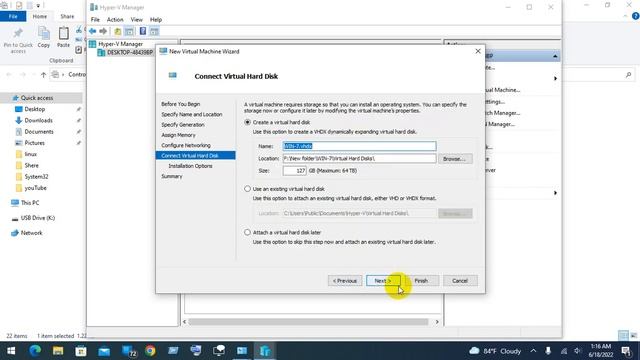640x360 pixels.
Task: Click Show/Hide console tree toolbar icon
Action: pyautogui.click(x=129, y=31)
